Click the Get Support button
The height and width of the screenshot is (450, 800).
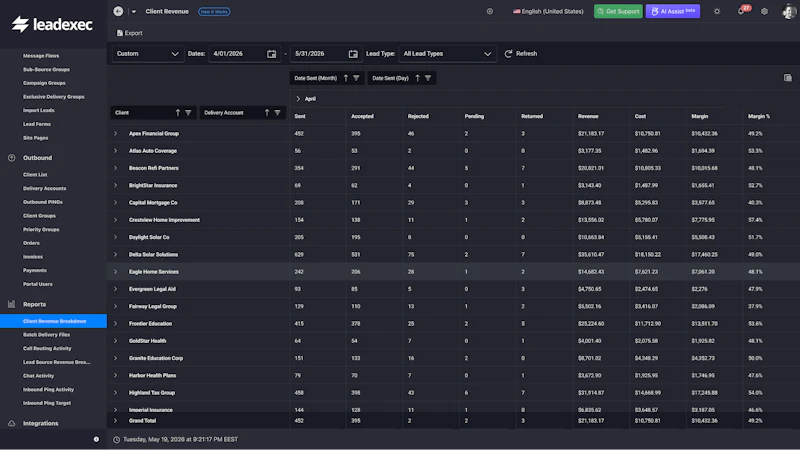(x=618, y=11)
